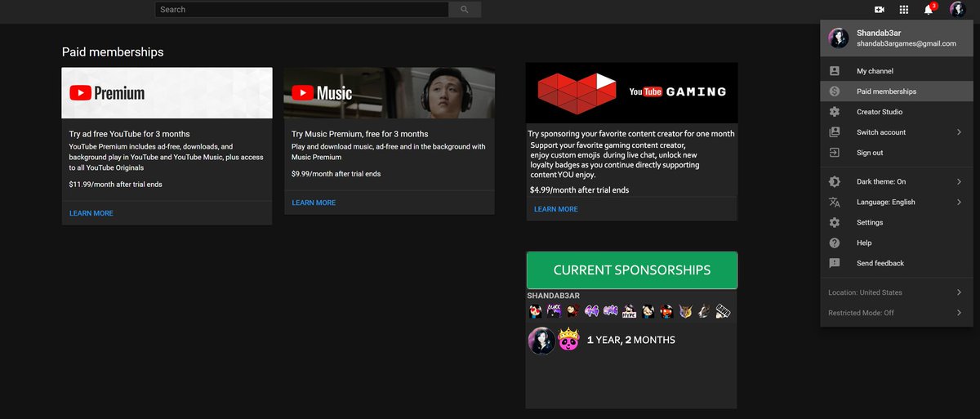980x419 pixels.
Task: Click the purple LUCK emoji
Action: pos(555,311)
